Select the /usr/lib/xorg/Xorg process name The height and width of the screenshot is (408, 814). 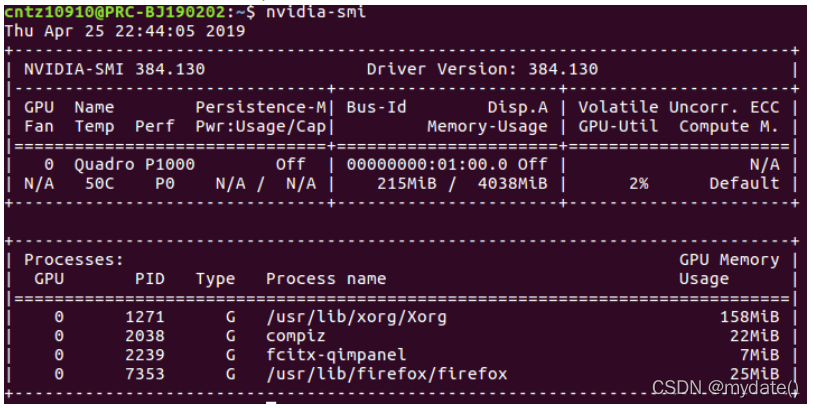(356, 317)
